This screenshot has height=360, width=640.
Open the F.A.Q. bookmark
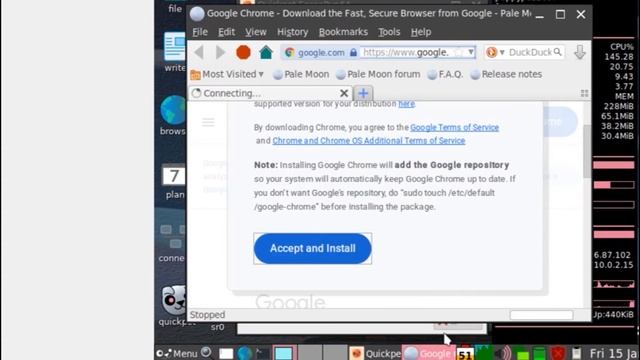(445, 74)
